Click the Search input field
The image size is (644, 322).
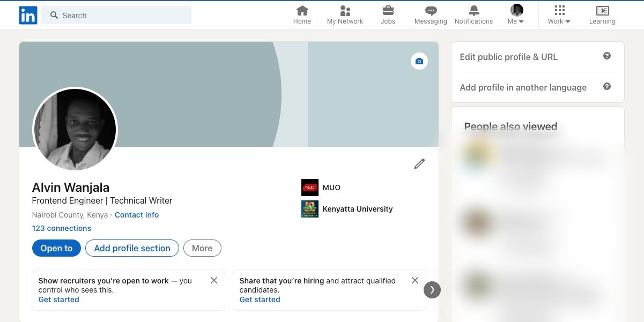[x=116, y=15]
